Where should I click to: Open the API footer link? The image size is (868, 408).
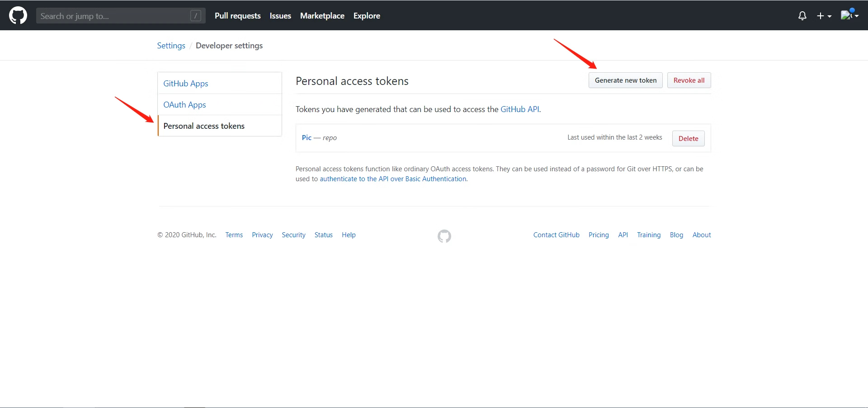[x=623, y=235]
